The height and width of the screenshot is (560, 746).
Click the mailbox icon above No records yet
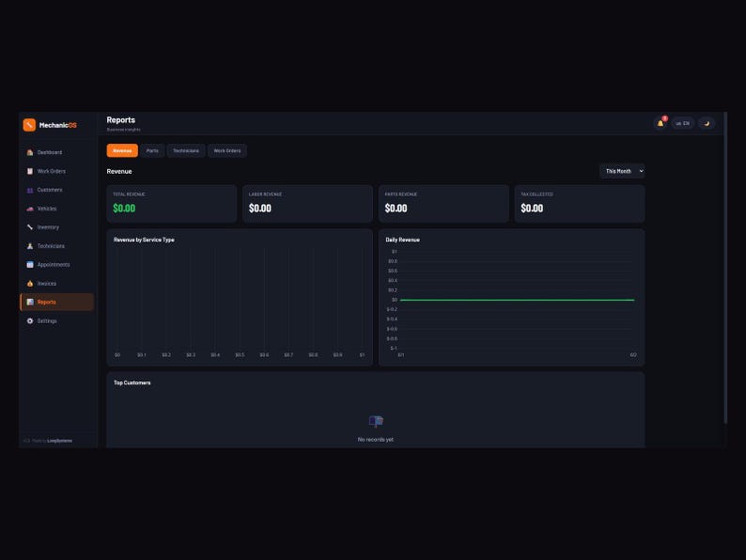click(x=376, y=421)
